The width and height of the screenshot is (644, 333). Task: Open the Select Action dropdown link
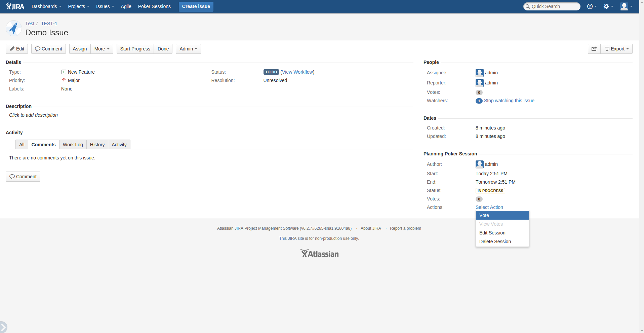(489, 207)
